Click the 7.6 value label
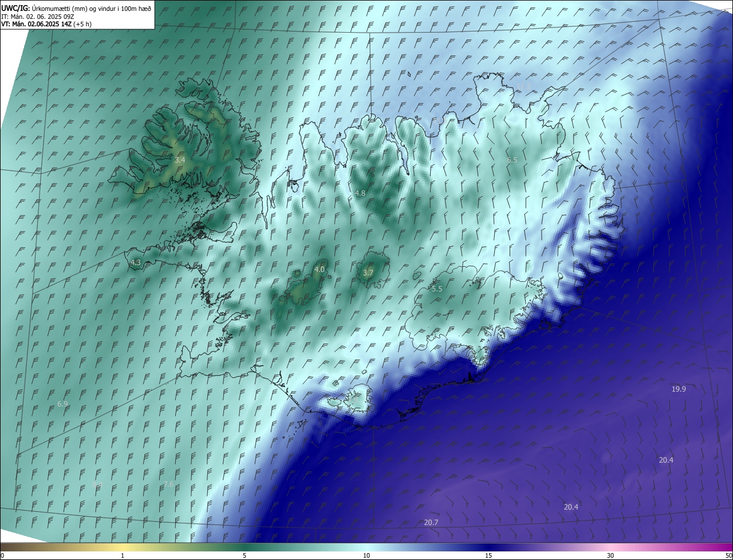Viewport: 733px width, 560px height. click(x=168, y=484)
